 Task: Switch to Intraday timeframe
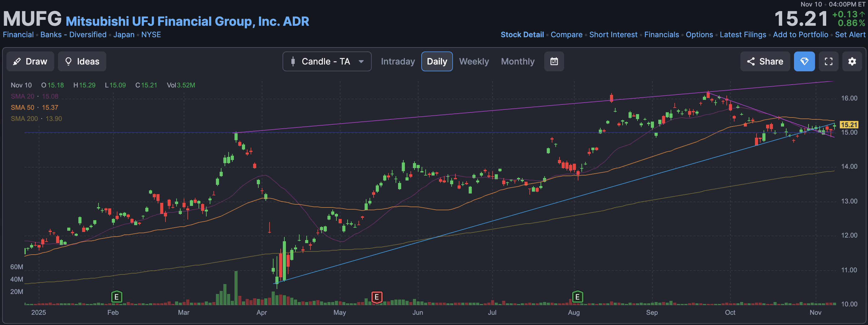coord(398,61)
